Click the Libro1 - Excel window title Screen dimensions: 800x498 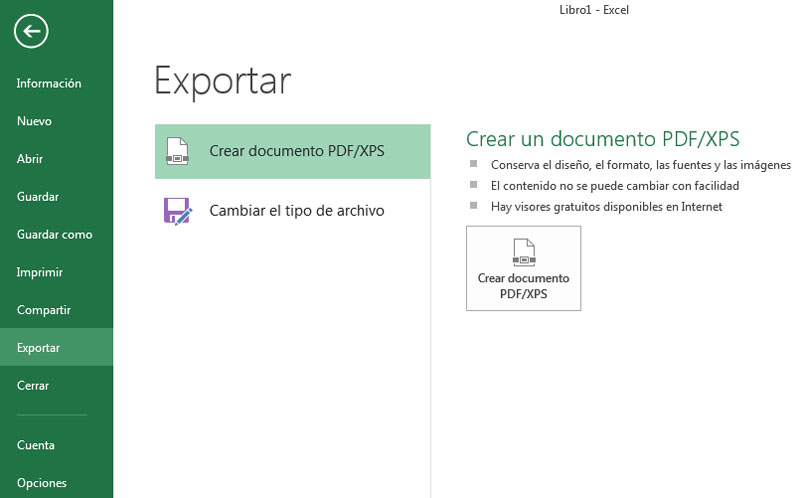(594, 10)
